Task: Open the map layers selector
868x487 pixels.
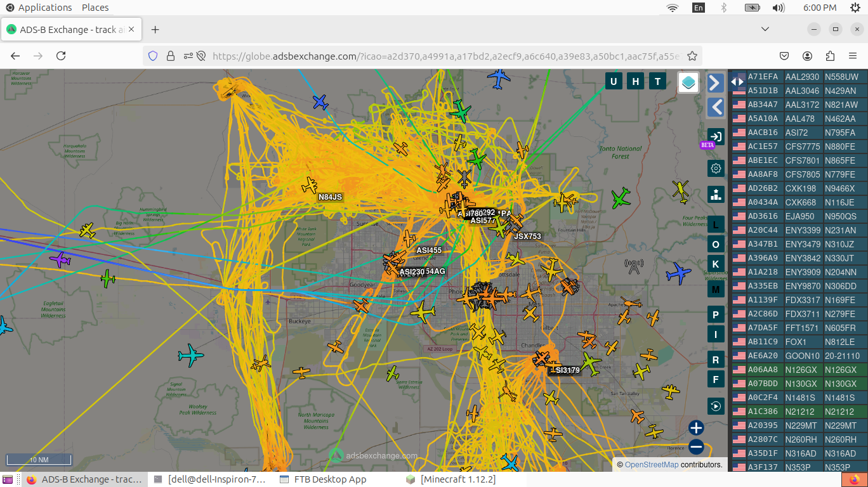Action: click(688, 82)
